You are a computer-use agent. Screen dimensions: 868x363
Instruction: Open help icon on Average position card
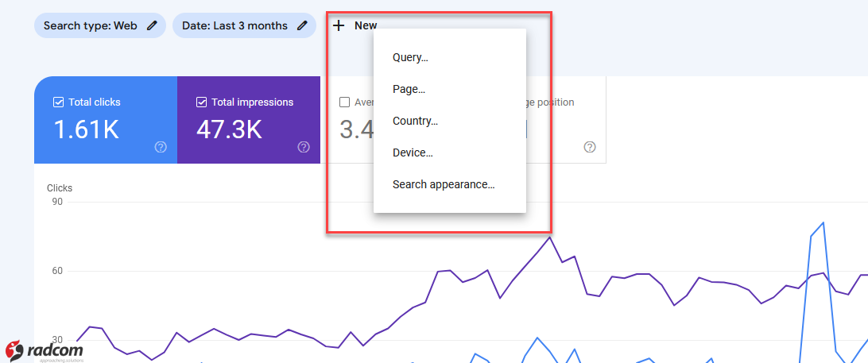[590, 147]
